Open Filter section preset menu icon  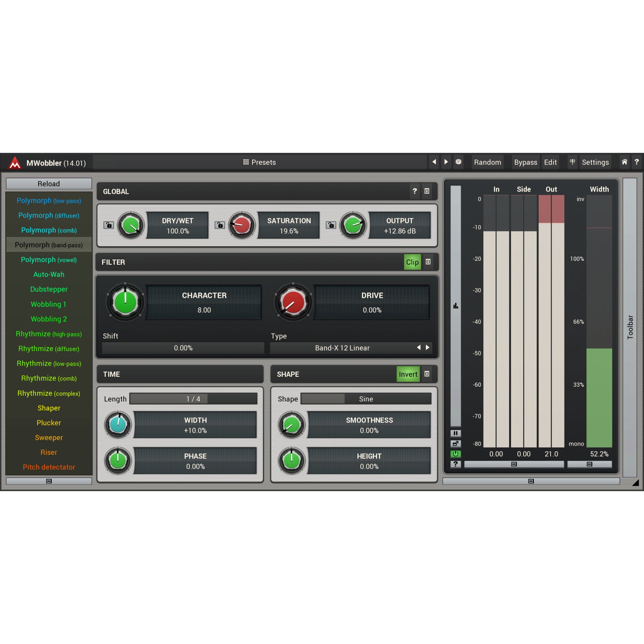coord(428,262)
